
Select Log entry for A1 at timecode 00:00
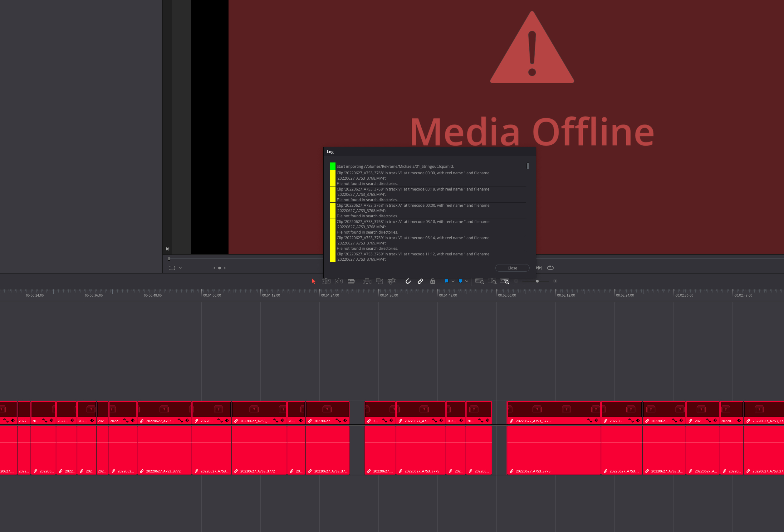pos(428,211)
